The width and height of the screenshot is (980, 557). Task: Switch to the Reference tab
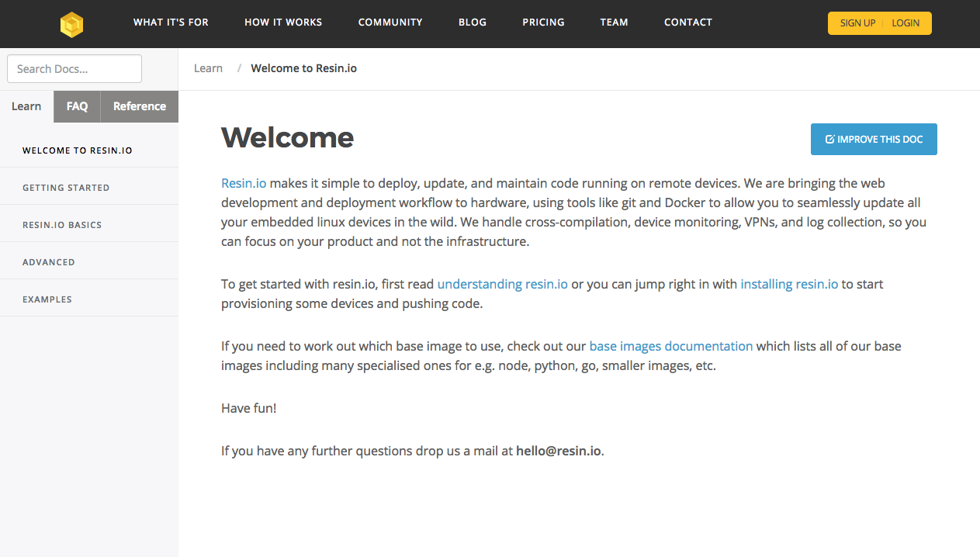coord(140,106)
